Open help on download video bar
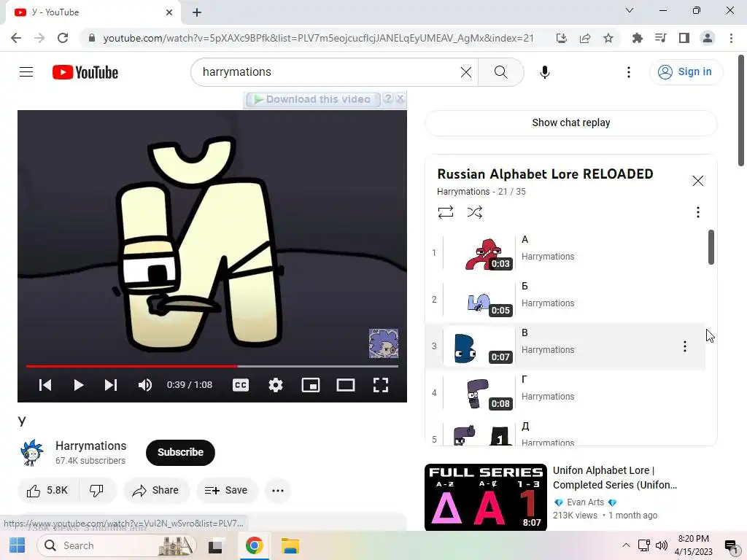The width and height of the screenshot is (747, 560). (388, 98)
